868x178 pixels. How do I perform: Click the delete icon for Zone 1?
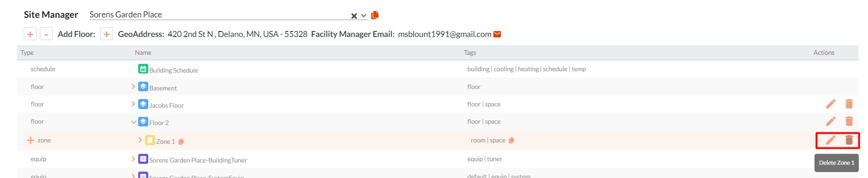[x=849, y=140]
